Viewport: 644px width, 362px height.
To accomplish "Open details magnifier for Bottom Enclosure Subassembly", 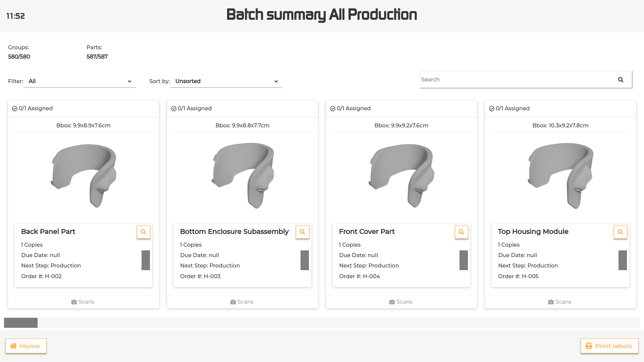I will point(302,232).
